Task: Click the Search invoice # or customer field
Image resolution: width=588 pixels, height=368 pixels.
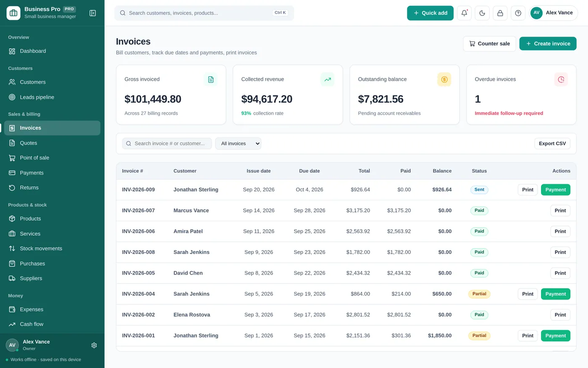Action: coord(167,143)
